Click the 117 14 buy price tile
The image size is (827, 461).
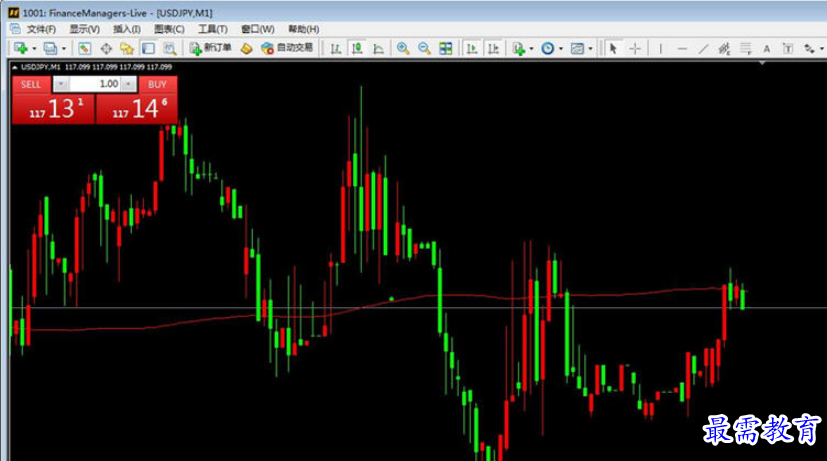137,109
